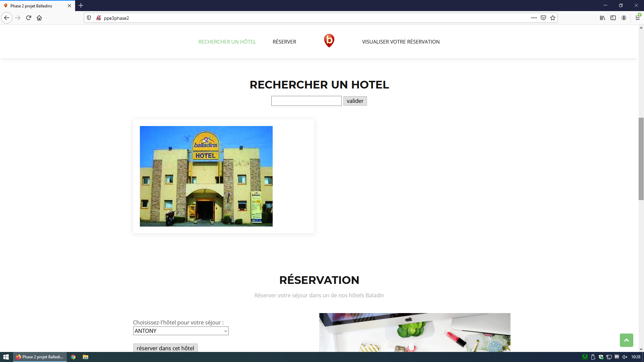Reload the current page
Screen dimensions: 644x362
[29, 18]
